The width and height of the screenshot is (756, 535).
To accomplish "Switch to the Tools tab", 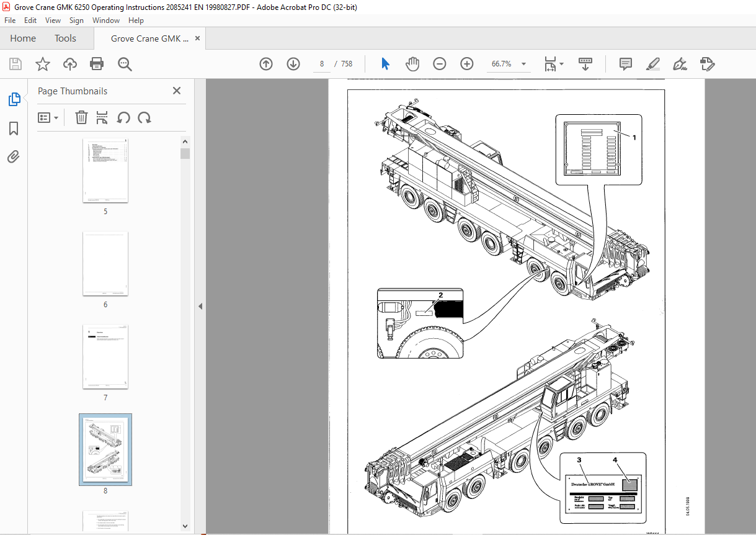I will [x=65, y=38].
